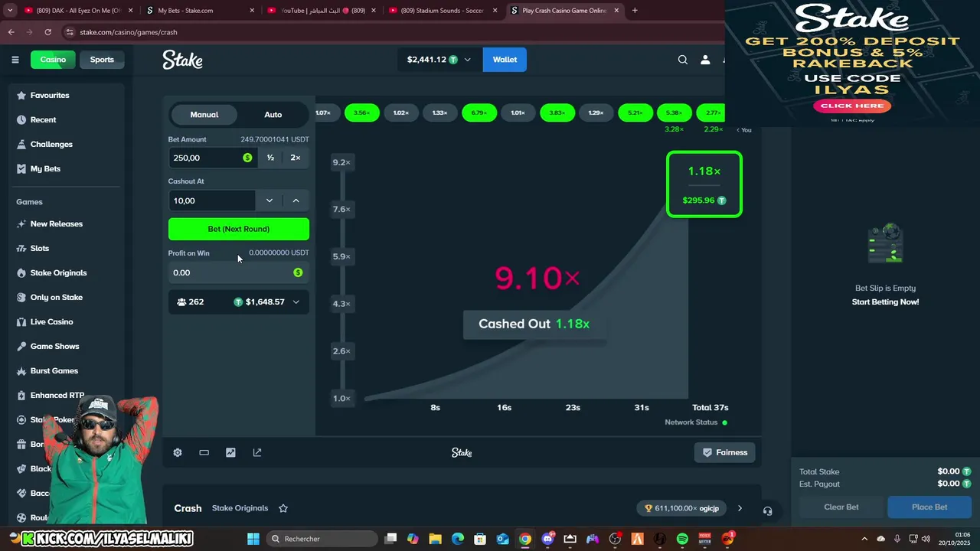This screenshot has height=551, width=980.
Task: Switch to Stadium Sounds browser tab
Action: (444, 11)
